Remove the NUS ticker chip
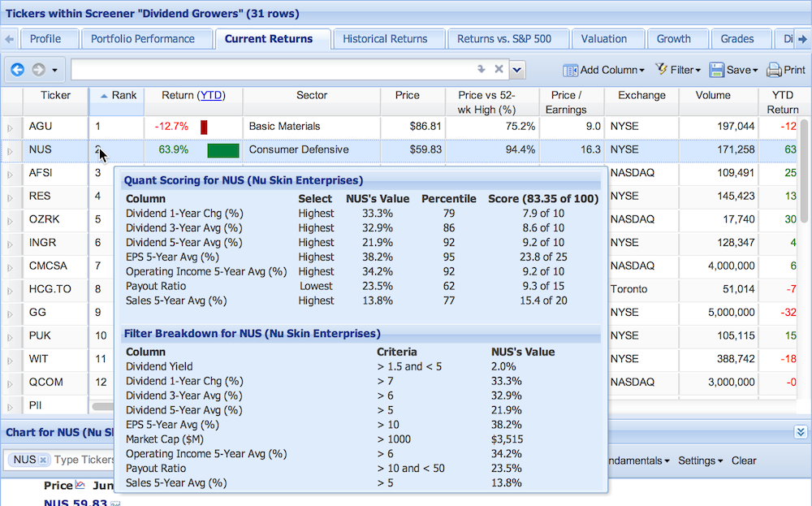Image resolution: width=812 pixels, height=506 pixels. 44,460
